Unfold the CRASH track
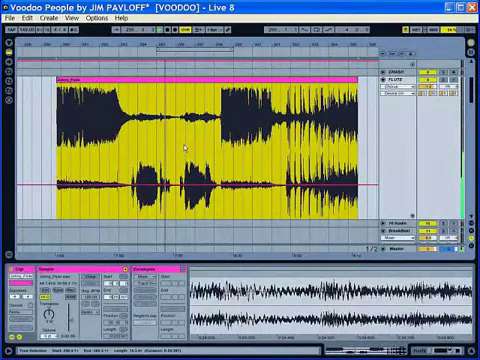The image size is (480, 360). pos(383,72)
